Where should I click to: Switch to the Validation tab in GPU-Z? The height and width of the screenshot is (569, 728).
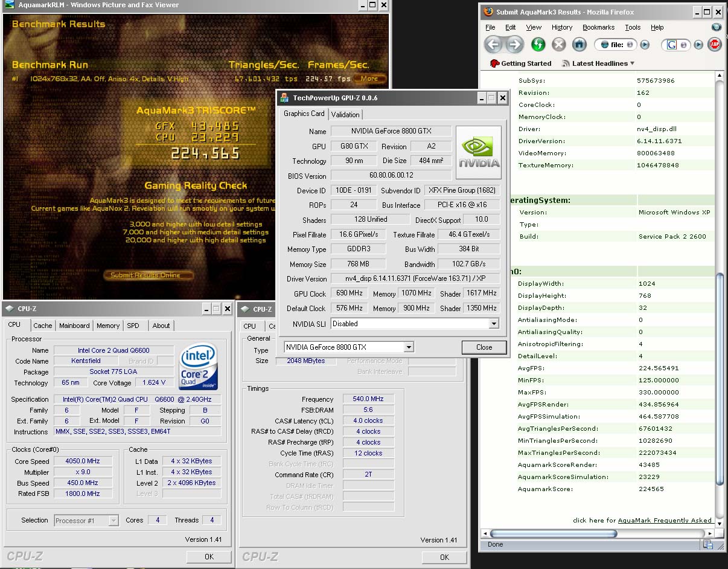(345, 114)
